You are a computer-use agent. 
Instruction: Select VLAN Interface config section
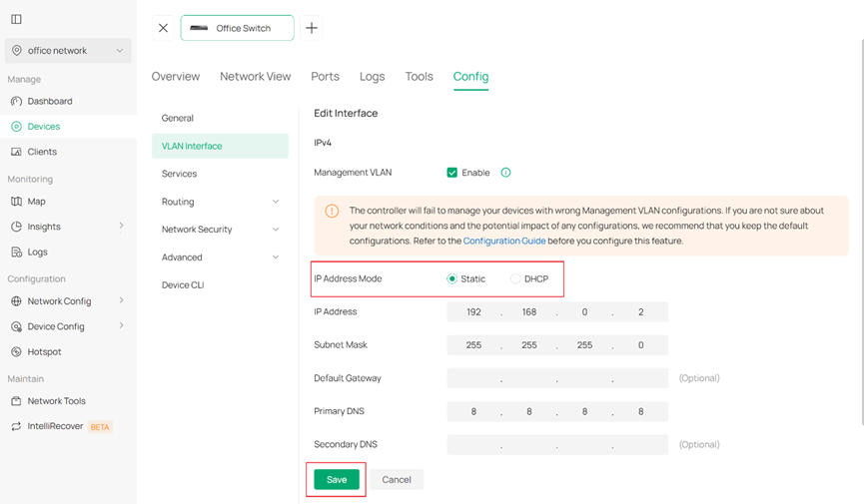(x=220, y=146)
